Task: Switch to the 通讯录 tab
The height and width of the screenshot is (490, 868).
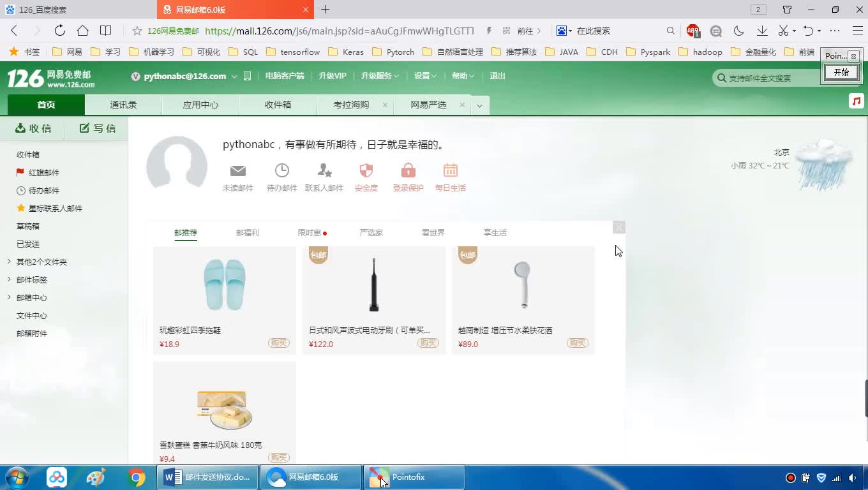Action: (x=123, y=105)
